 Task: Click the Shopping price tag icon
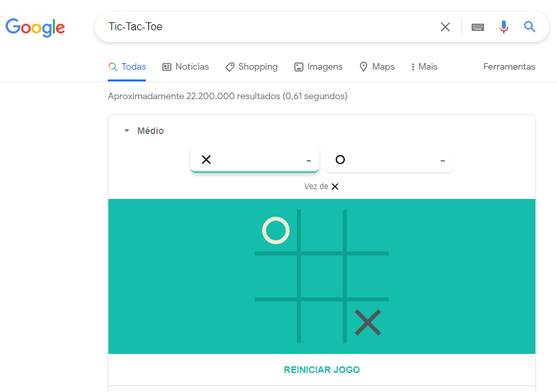229,66
